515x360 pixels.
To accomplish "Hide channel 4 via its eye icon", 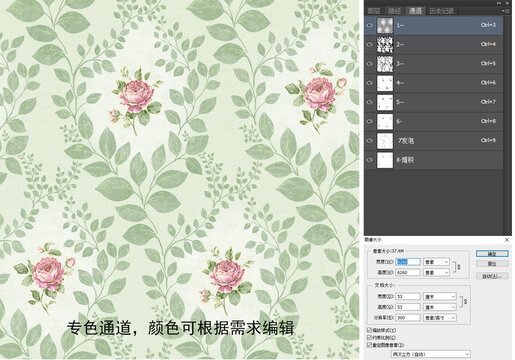I will [369, 83].
